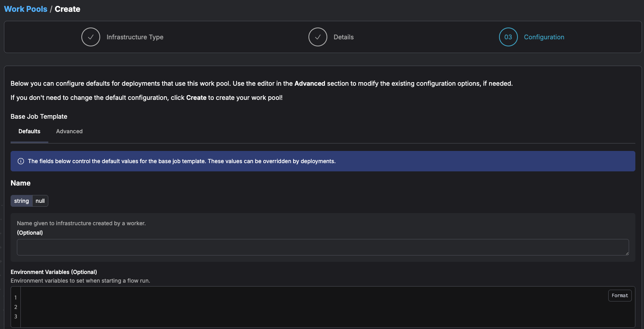Select the Defaults tab
Screen dimensions: 644x329
click(x=29, y=131)
